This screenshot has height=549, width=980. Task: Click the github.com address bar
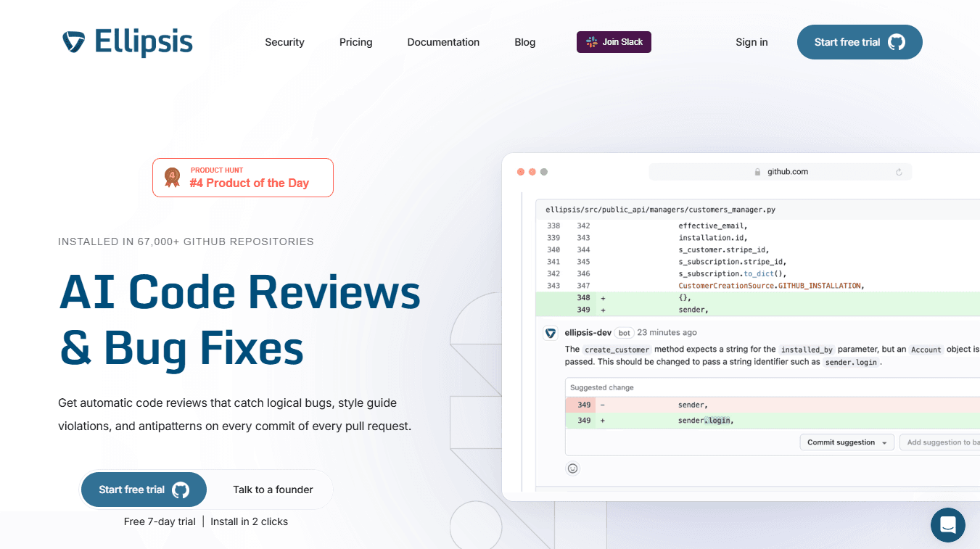pos(780,172)
